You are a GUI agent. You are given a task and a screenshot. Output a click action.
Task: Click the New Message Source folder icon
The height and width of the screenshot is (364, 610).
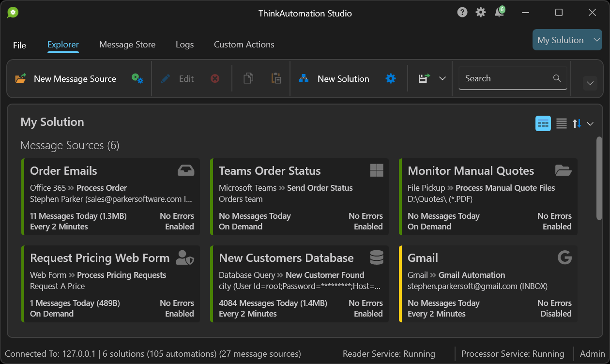(20, 78)
